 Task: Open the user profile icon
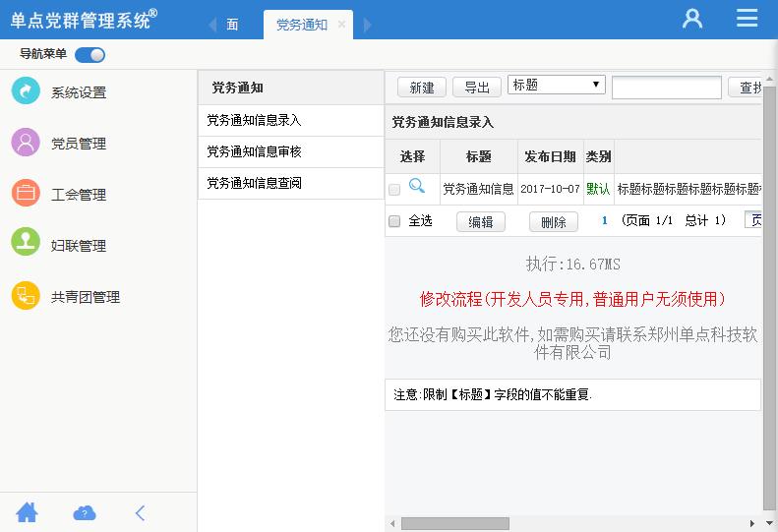pos(692,19)
